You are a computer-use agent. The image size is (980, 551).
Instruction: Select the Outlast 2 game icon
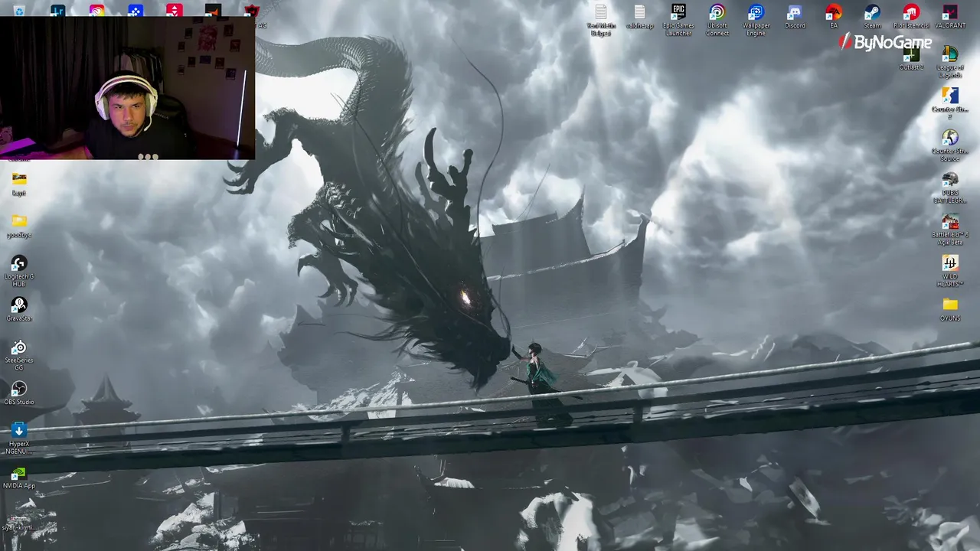coord(911,60)
